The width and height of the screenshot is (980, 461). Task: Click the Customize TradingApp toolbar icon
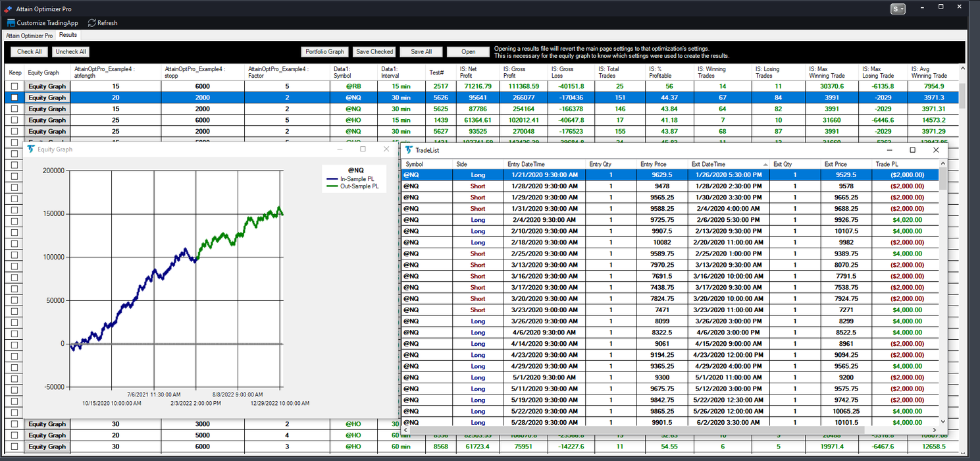coord(11,22)
